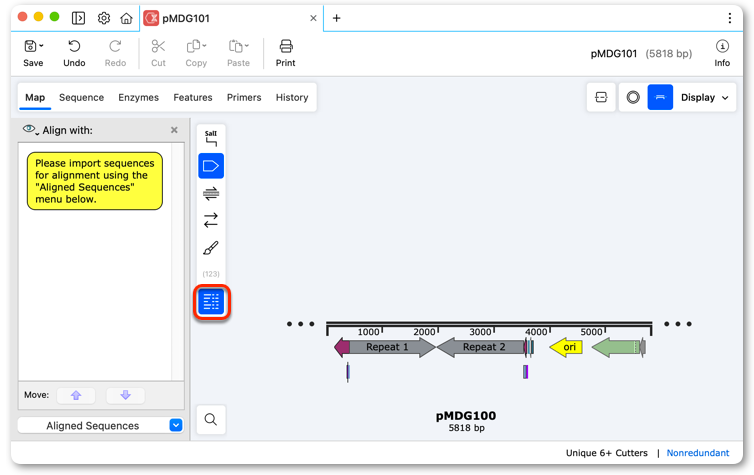The height and width of the screenshot is (475, 754).
Task: Open the Save dropdown arrow
Action: point(41,46)
